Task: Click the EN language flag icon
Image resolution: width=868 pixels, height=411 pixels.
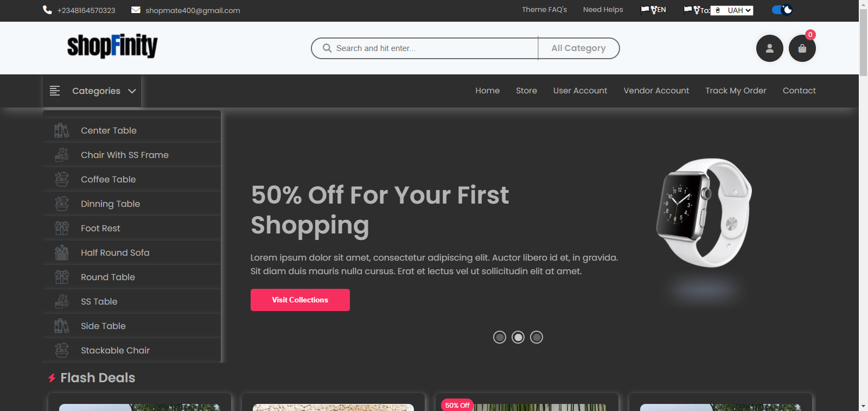Action: pyautogui.click(x=645, y=10)
